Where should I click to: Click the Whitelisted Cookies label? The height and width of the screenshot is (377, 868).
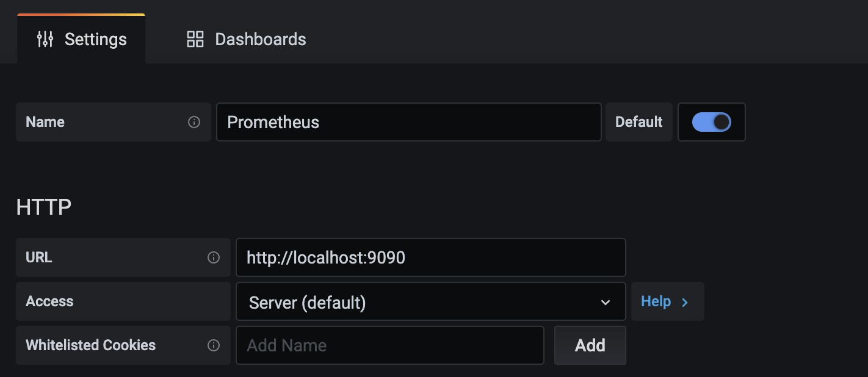tap(90, 345)
